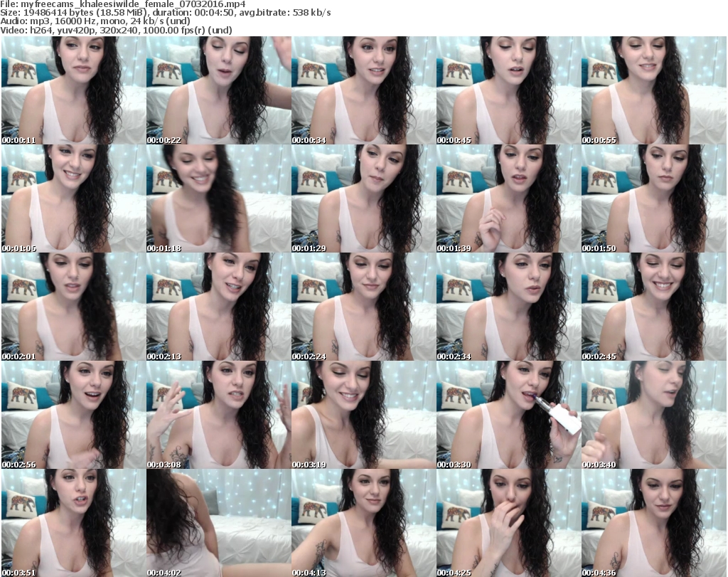Click the frame stamped 00:03:30

(508, 415)
